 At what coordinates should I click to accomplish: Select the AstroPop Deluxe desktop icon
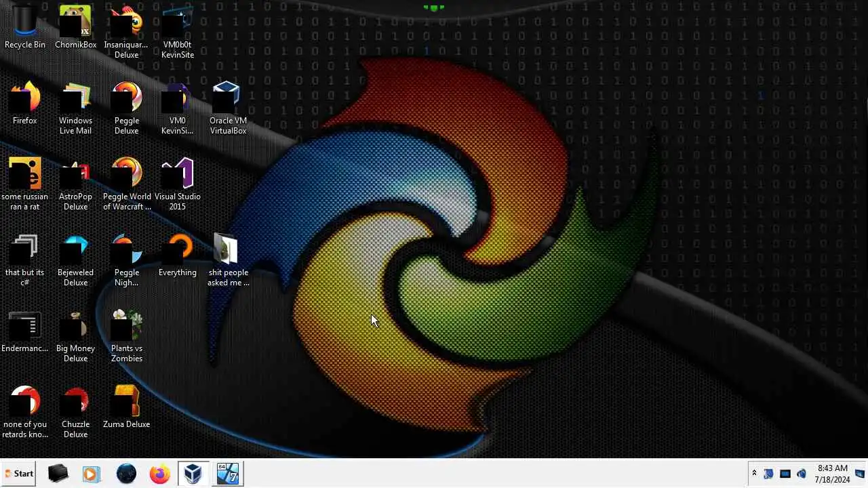(75, 184)
